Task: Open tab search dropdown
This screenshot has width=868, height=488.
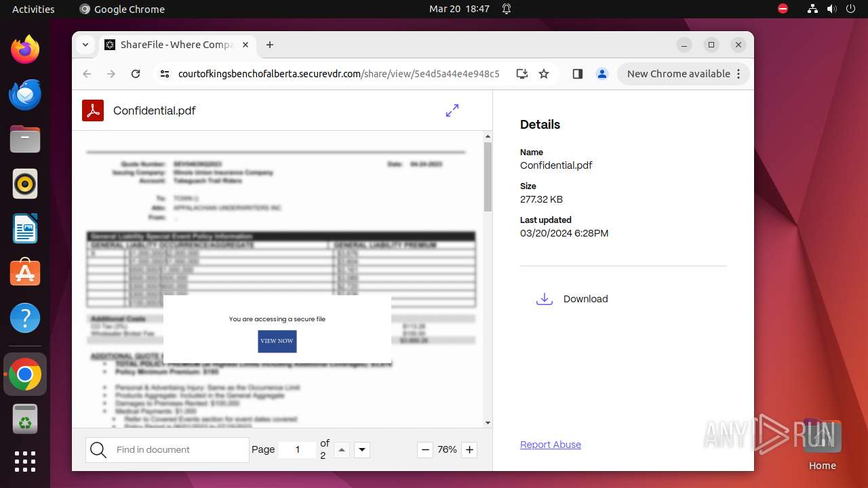Action: pos(85,45)
